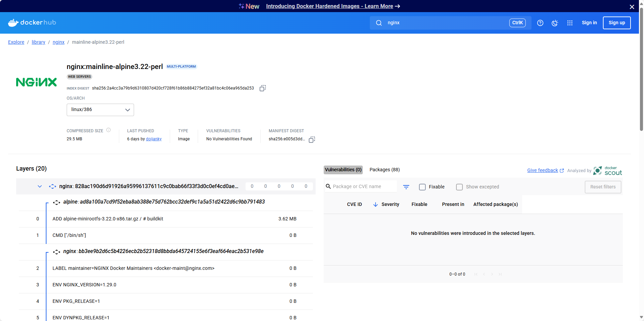Viewport: 644px width, 321px height.
Task: Select the Vulnerabilities (0) tab
Action: [343, 170]
